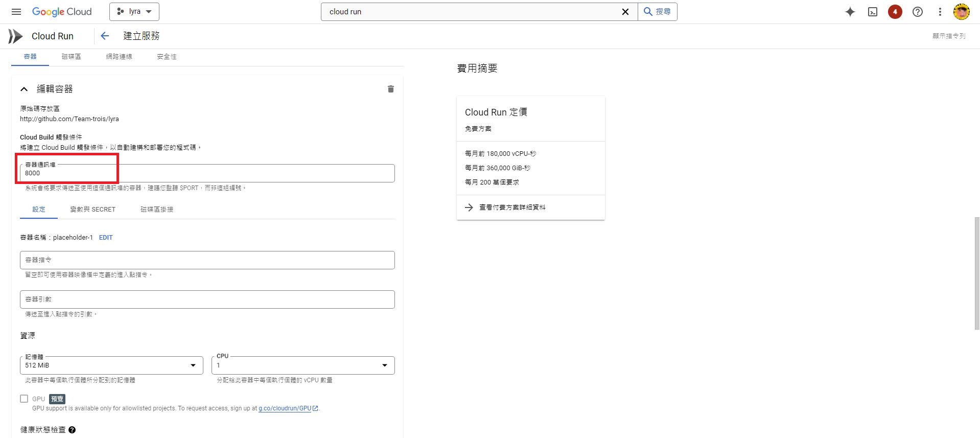Switch to the 安全性 tab
Viewport: 980px width, 438px height.
click(x=167, y=57)
